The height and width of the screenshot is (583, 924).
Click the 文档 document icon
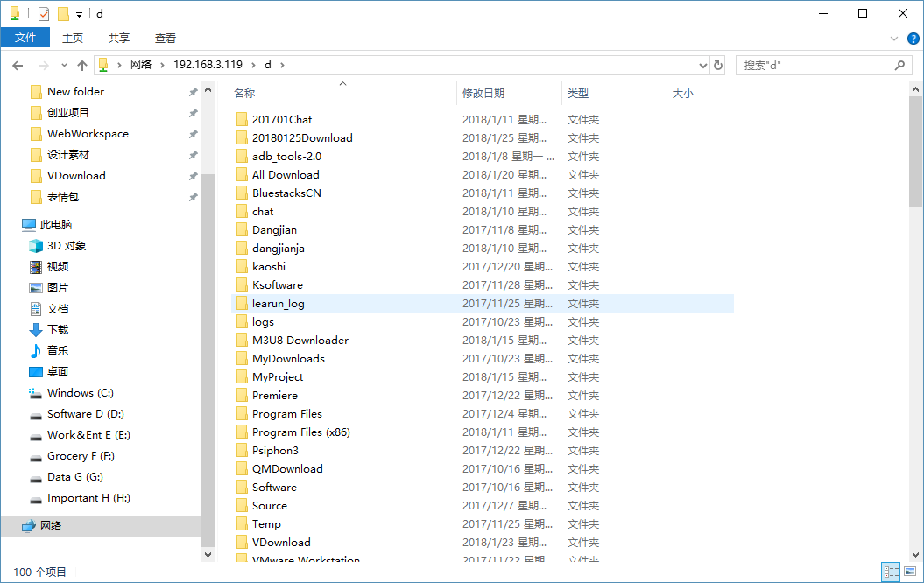pyautogui.click(x=36, y=309)
